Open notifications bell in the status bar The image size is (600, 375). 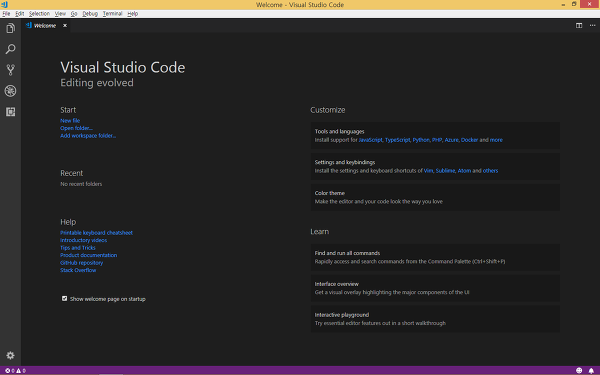tap(591, 370)
